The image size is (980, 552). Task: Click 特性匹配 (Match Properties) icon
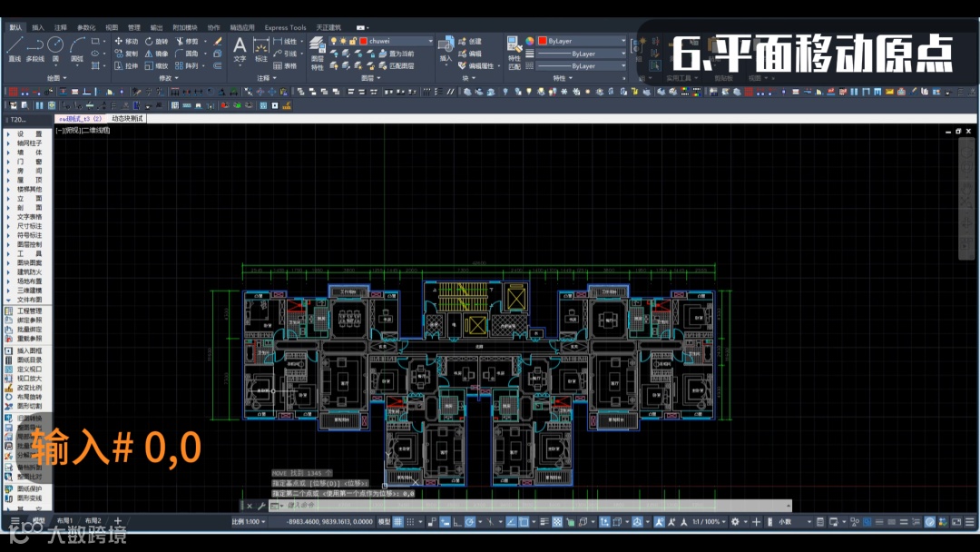click(x=514, y=53)
